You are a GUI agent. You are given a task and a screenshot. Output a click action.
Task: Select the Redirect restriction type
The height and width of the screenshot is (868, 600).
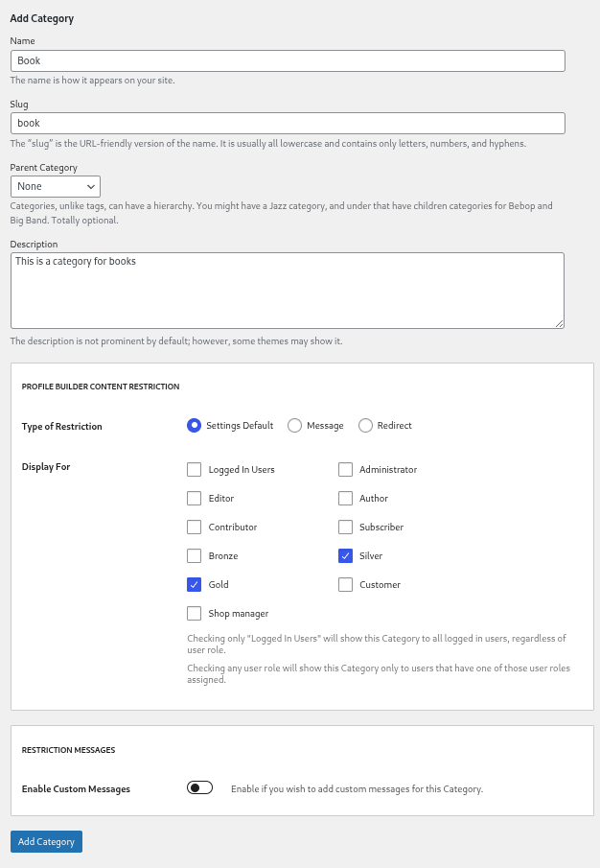365,425
